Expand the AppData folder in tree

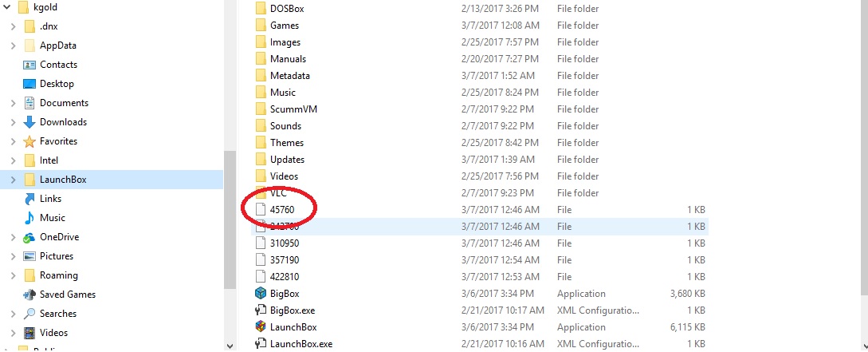point(14,45)
